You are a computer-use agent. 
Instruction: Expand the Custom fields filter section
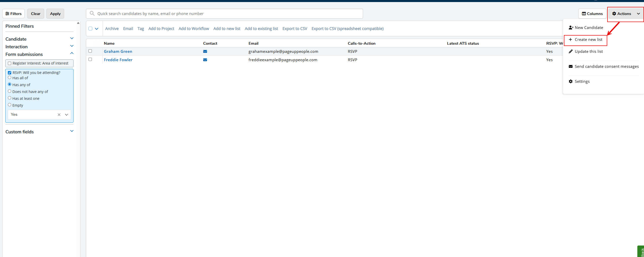pos(72,131)
